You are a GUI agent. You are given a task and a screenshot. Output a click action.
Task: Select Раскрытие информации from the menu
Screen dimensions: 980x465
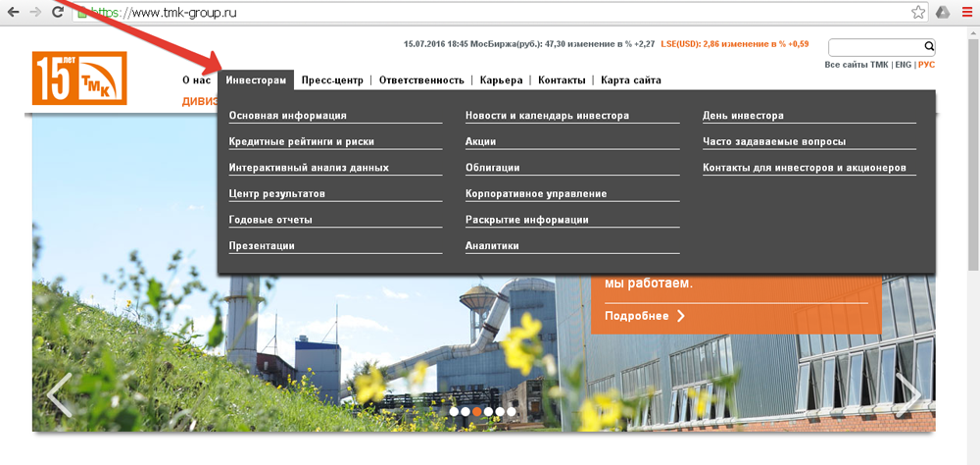point(526,220)
